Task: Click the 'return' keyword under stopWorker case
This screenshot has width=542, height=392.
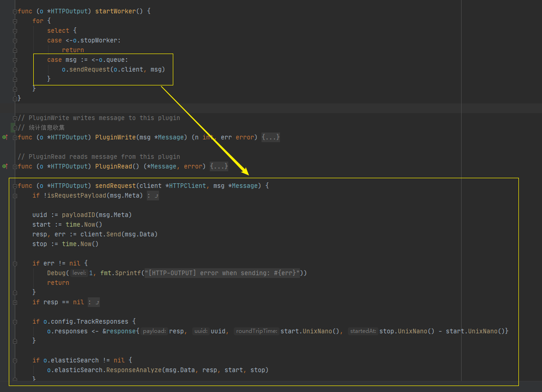Action: (73, 50)
